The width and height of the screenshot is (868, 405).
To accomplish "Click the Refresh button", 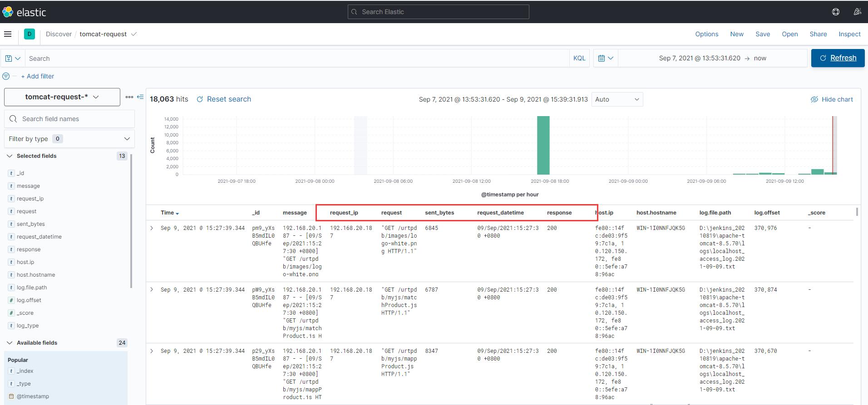I will [838, 58].
